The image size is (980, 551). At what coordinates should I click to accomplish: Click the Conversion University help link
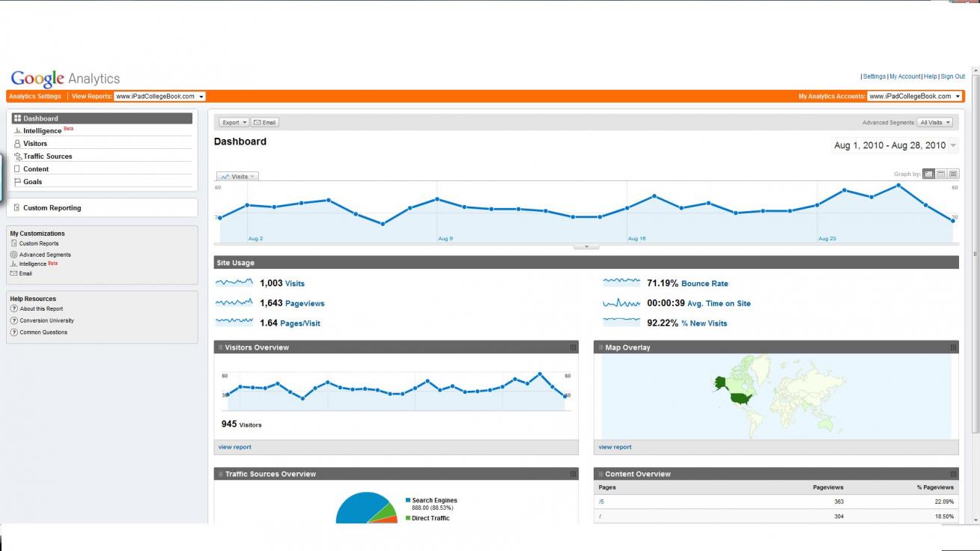click(47, 320)
